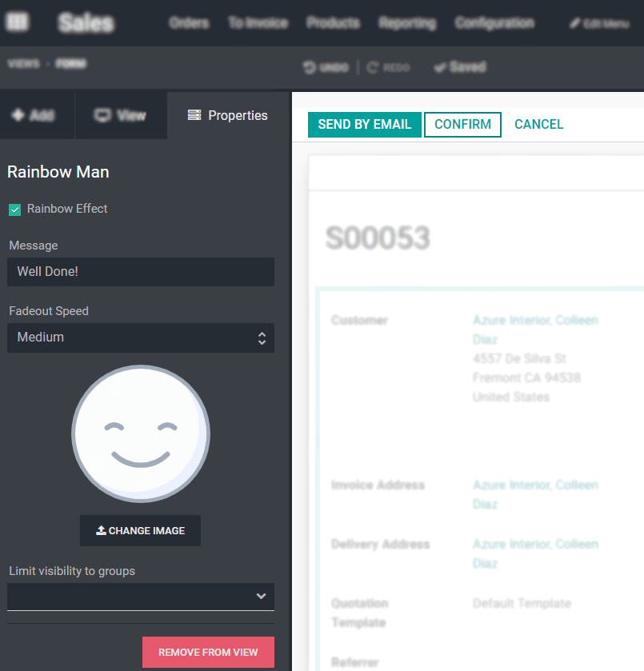The width and height of the screenshot is (644, 671).
Task: Change Fadeout Speed from Medium
Action: [x=140, y=337]
